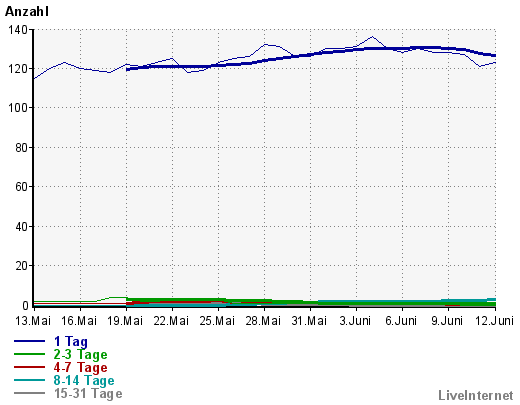Click the 12.Juni date label
The image size is (520, 405).
[x=494, y=321]
